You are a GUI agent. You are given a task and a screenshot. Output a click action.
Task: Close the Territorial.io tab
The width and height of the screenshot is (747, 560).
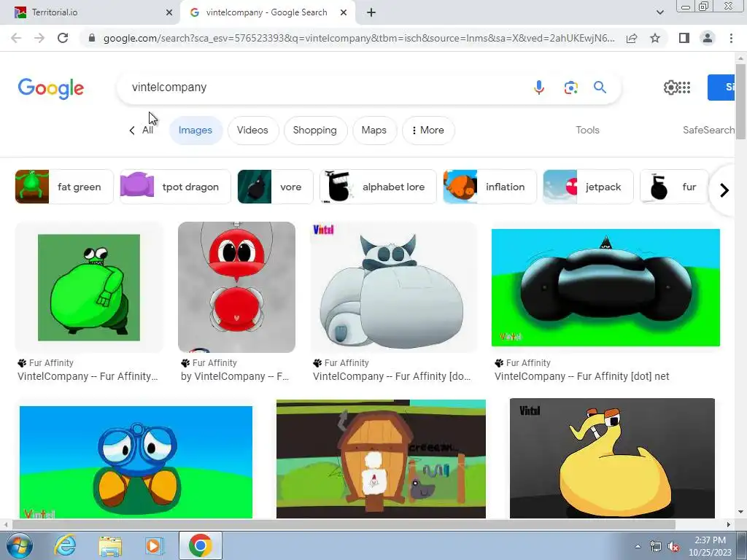click(x=169, y=13)
